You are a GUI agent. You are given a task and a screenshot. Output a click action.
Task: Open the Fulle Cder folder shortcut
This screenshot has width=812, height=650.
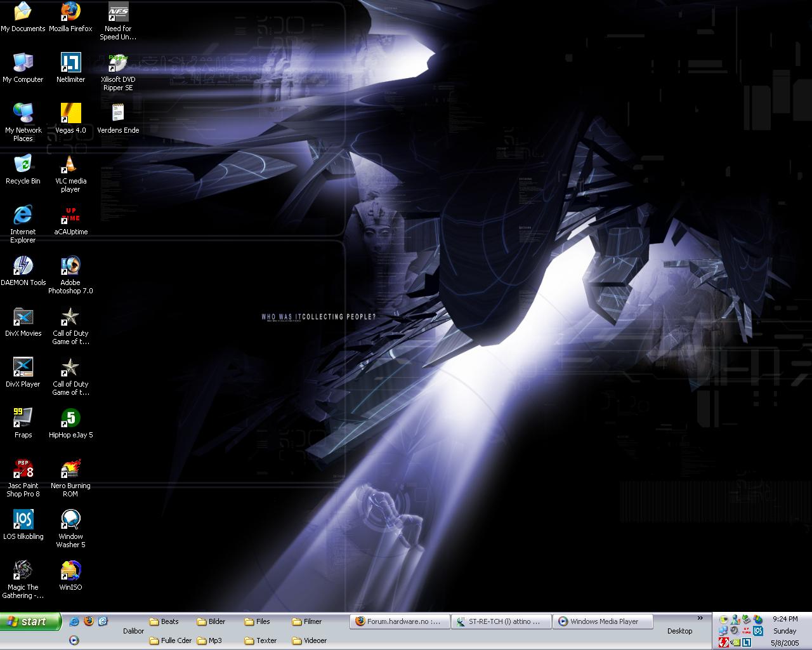coord(171,640)
